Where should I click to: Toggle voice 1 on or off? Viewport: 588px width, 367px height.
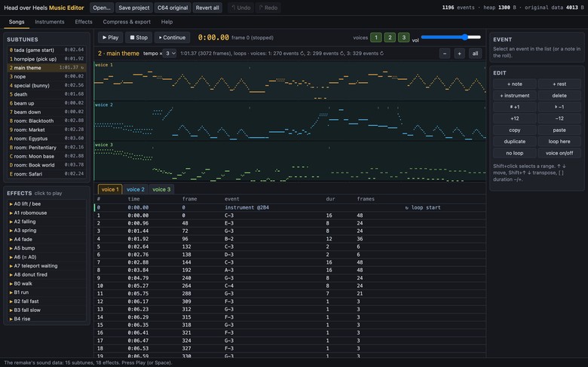[375, 38]
